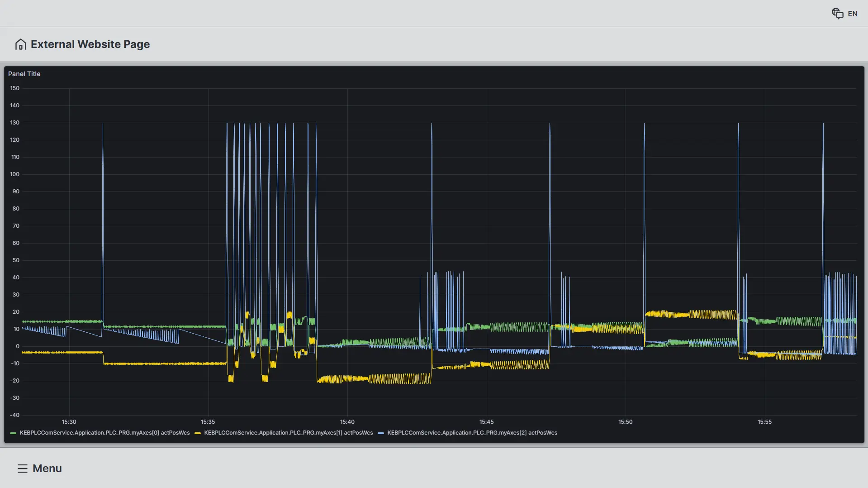This screenshot has height=488, width=868.
Task: Click the 15:30 time axis label
Action: (x=69, y=422)
